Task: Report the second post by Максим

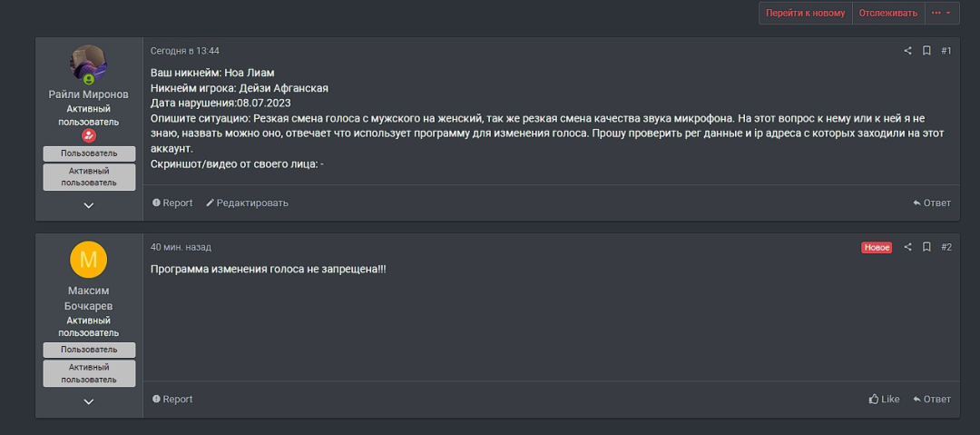Action: click(x=172, y=400)
